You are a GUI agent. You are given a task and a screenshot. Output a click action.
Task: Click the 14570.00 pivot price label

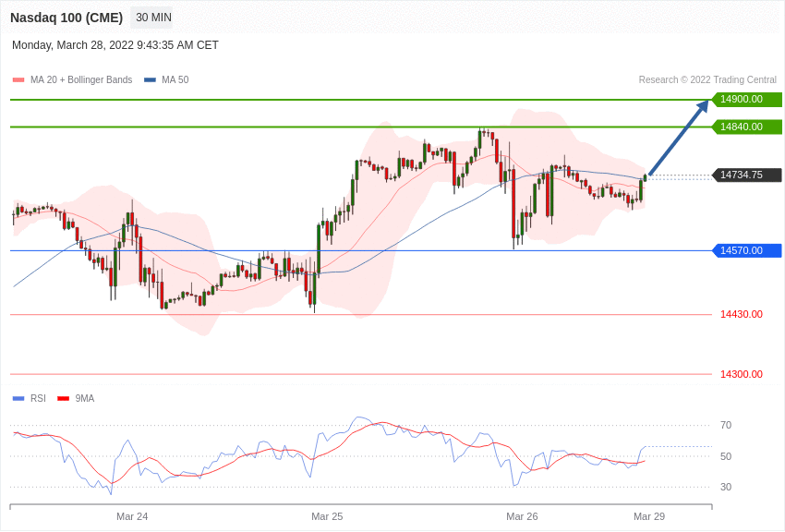pyautogui.click(x=747, y=250)
